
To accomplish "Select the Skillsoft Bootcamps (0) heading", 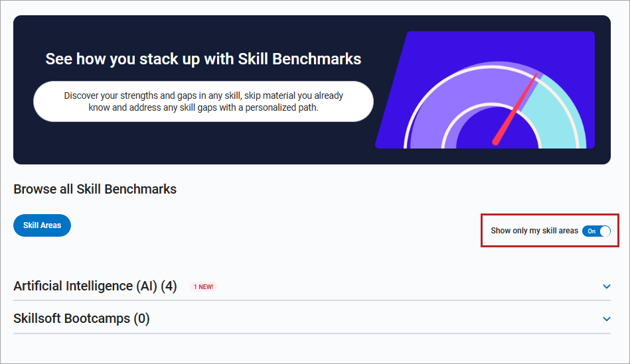I will (82, 319).
